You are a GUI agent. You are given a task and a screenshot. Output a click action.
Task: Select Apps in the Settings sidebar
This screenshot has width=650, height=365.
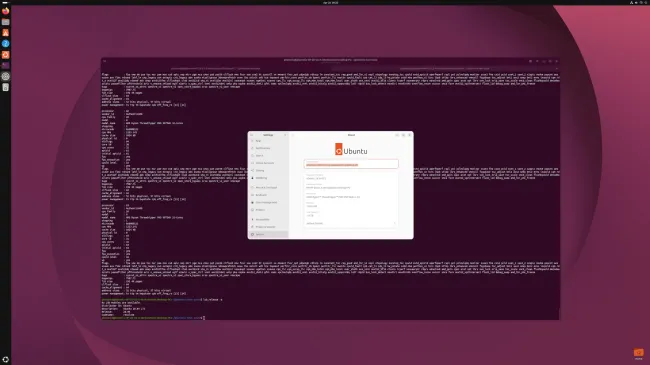pos(268,141)
